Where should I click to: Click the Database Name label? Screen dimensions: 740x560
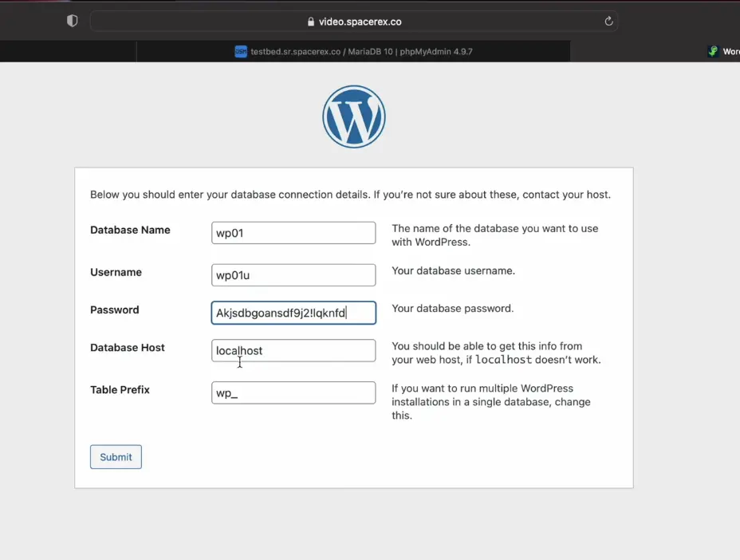(x=130, y=230)
